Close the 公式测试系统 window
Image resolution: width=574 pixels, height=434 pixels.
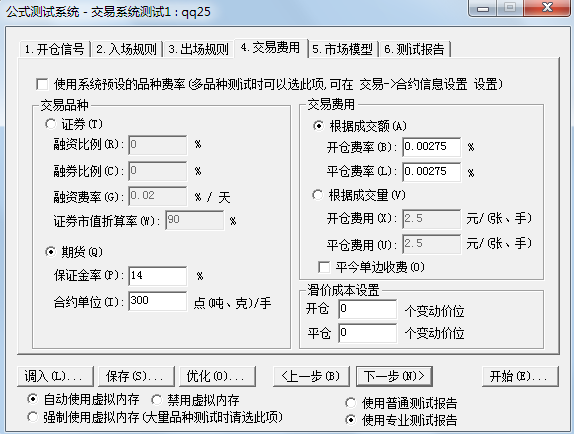547,8
